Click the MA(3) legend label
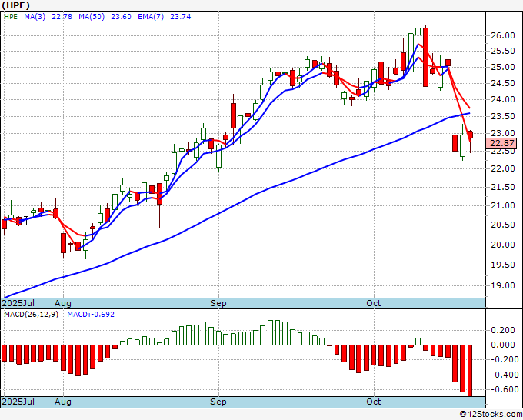 tap(35, 17)
